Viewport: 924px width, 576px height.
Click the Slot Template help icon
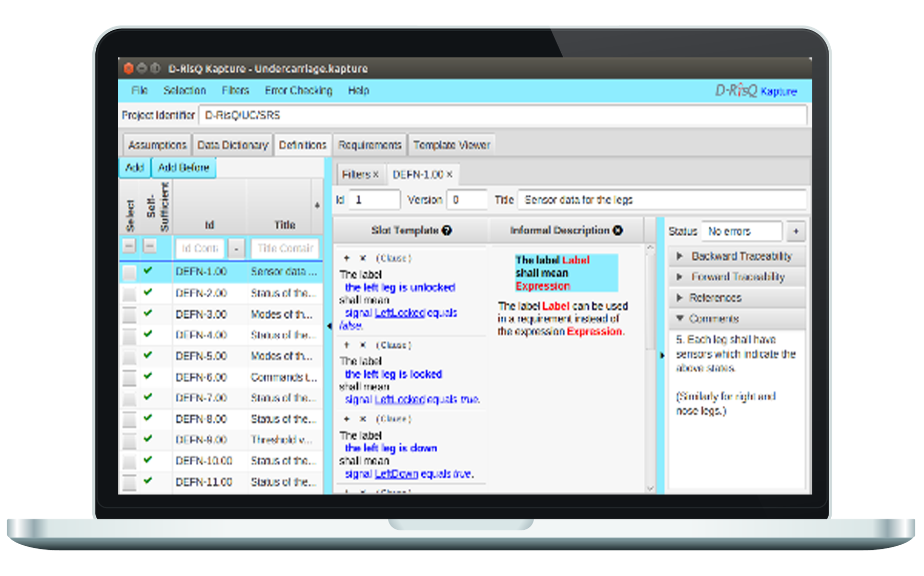pyautogui.click(x=447, y=231)
